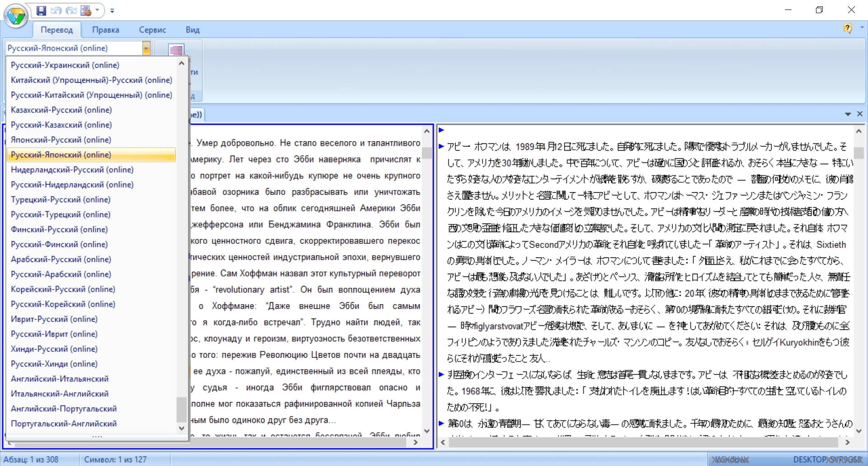The width and height of the screenshot is (868, 466).
Task: Open the Сервис ribbon tab
Action: [152, 30]
